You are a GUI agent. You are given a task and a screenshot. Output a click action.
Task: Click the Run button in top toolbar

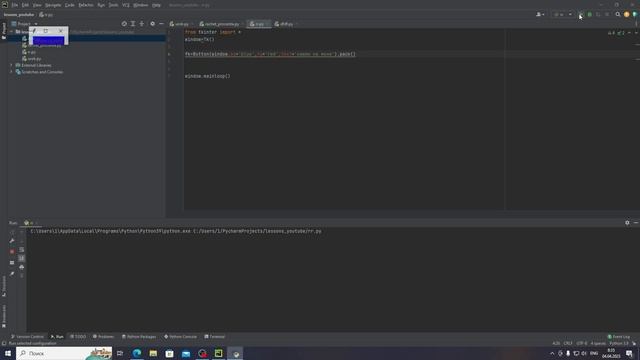pos(581,15)
